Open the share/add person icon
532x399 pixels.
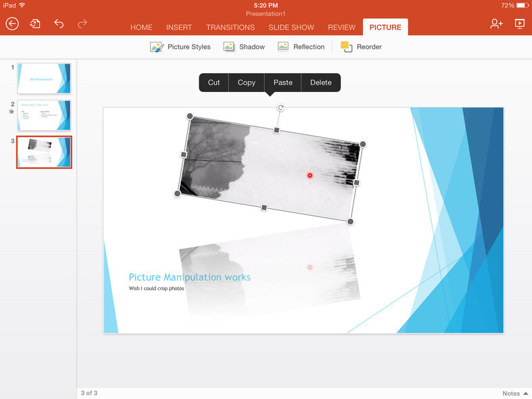[x=496, y=24]
